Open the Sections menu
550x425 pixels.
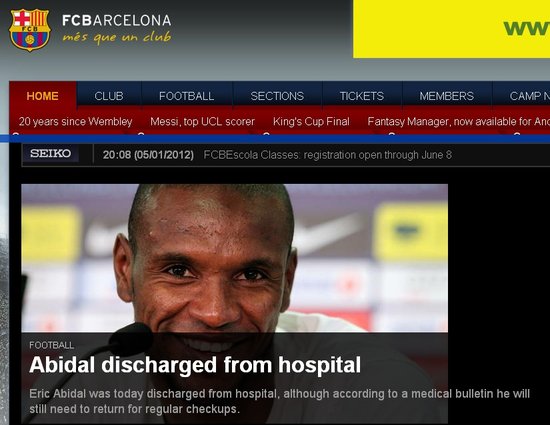tap(277, 96)
